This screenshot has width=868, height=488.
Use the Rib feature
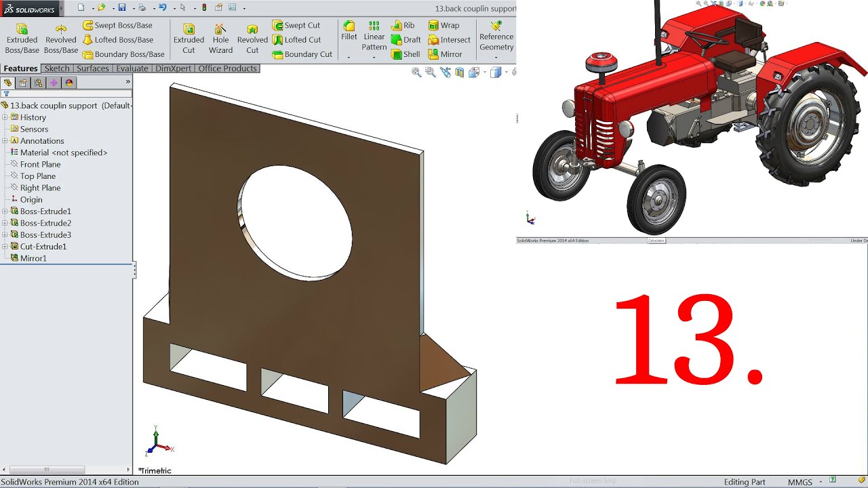pyautogui.click(x=403, y=25)
